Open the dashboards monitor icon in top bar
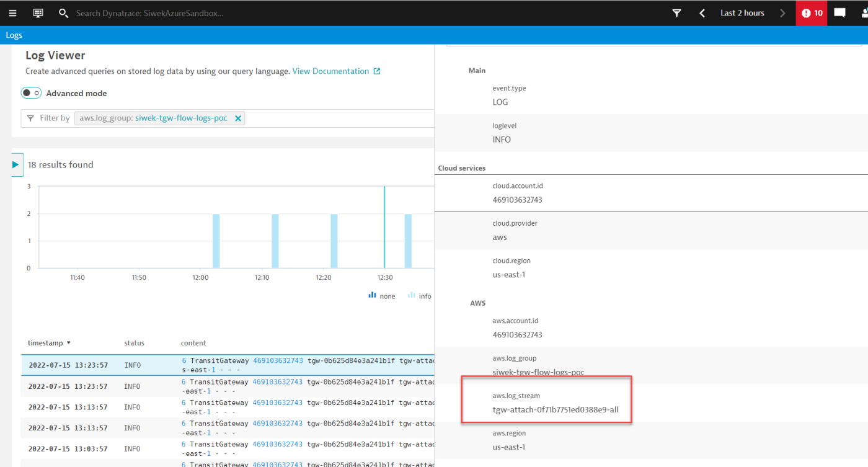Screen dimensions: 868x467 click(38, 12)
